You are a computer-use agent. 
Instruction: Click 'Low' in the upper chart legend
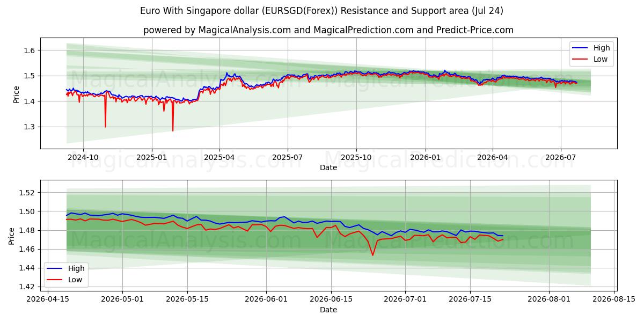[601, 59]
